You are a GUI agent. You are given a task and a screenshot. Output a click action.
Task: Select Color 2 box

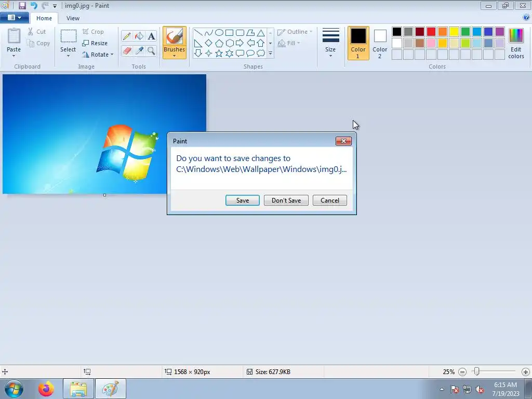click(x=380, y=43)
